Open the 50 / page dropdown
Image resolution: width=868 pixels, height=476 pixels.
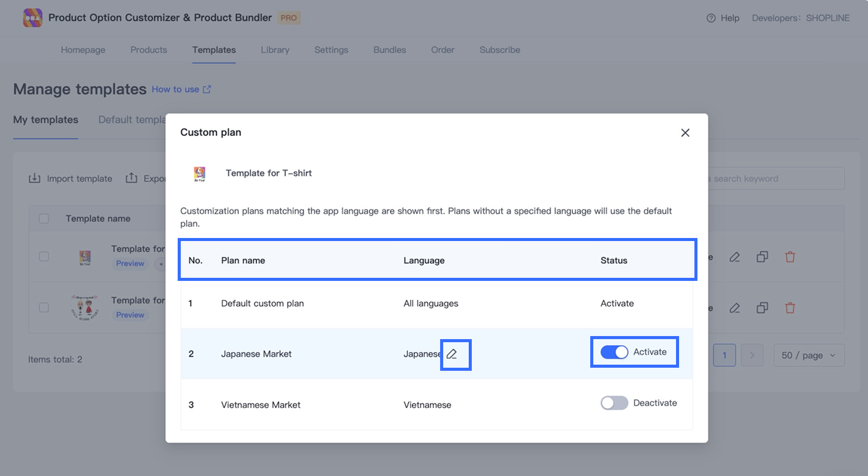click(809, 355)
